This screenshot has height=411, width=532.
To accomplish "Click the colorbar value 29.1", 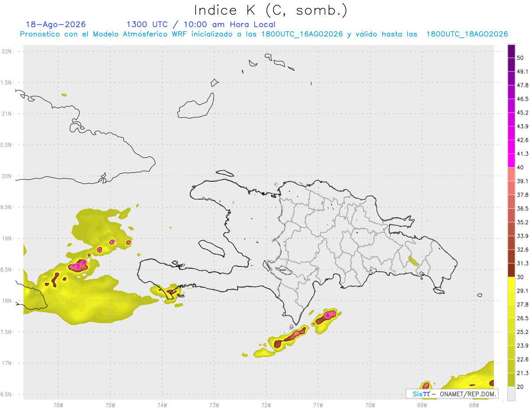I will coord(523,291).
